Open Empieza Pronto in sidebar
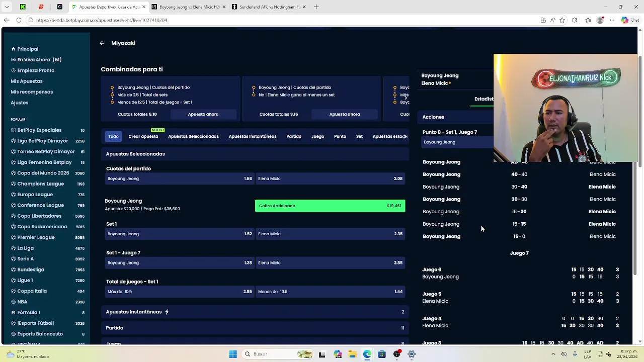Viewport: 644px width, 362px height. [33, 70]
